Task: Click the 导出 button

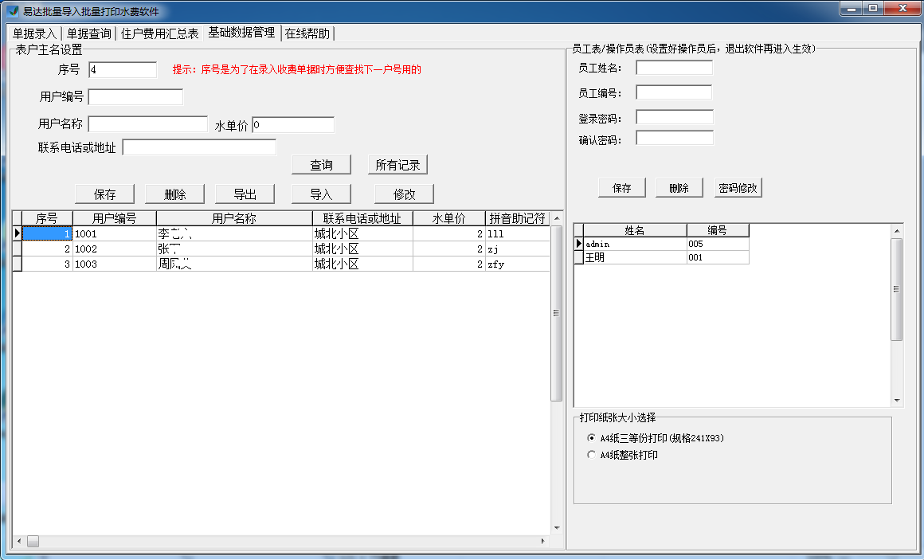Action: click(245, 194)
